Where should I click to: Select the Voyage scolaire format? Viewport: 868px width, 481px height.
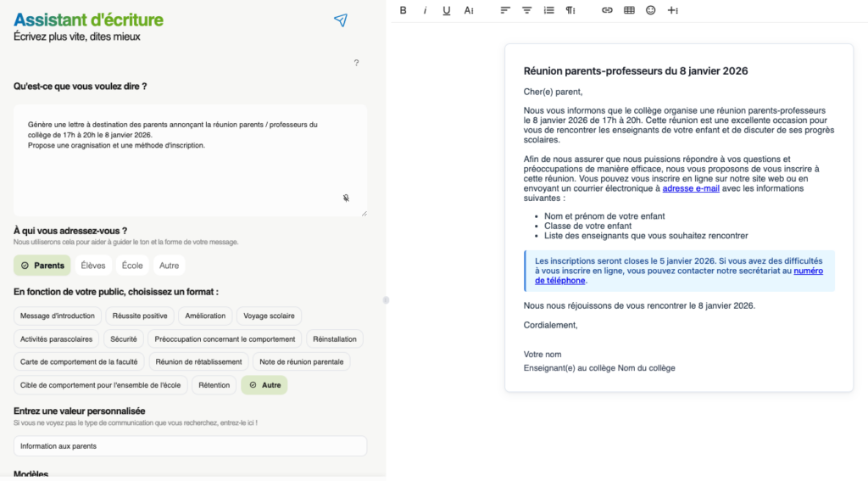click(x=269, y=316)
